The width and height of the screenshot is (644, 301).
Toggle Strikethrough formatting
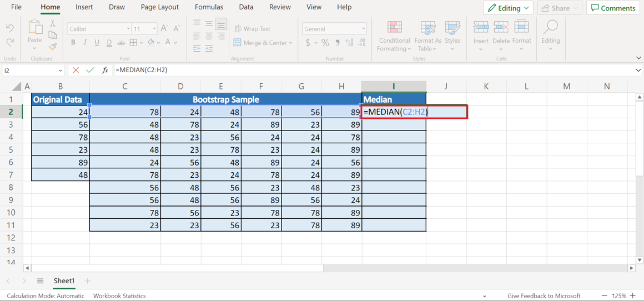tap(122, 42)
